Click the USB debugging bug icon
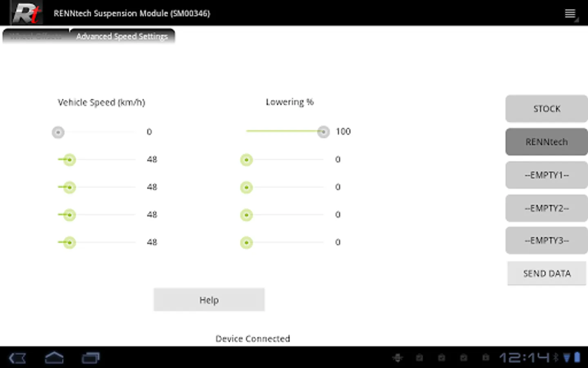588x368 pixels. pyautogui.click(x=397, y=358)
